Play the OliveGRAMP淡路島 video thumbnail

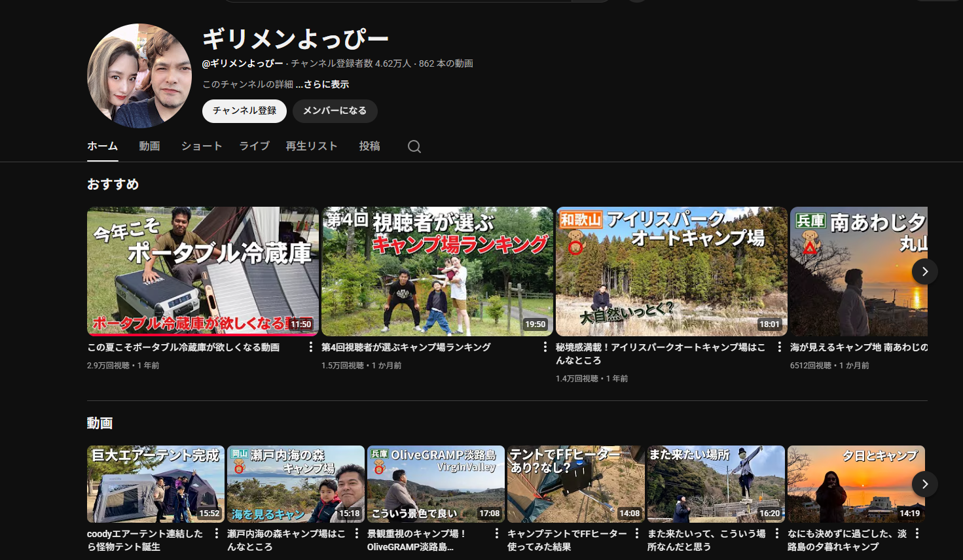point(435,483)
